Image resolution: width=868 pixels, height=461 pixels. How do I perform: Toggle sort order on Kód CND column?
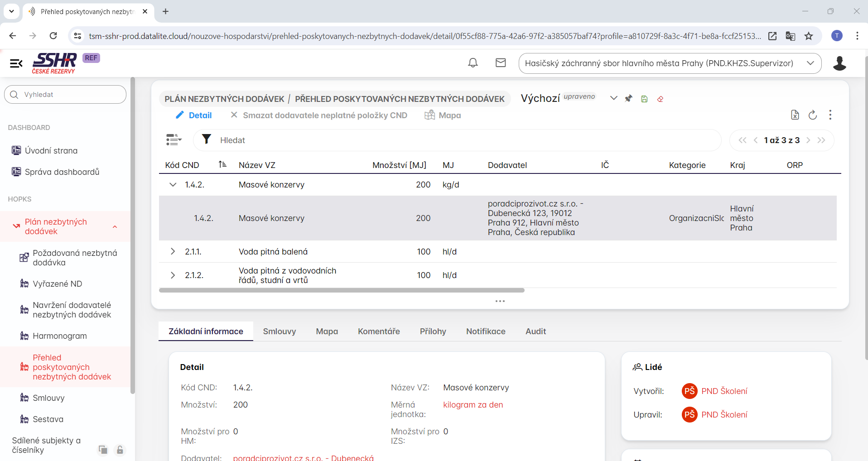222,165
